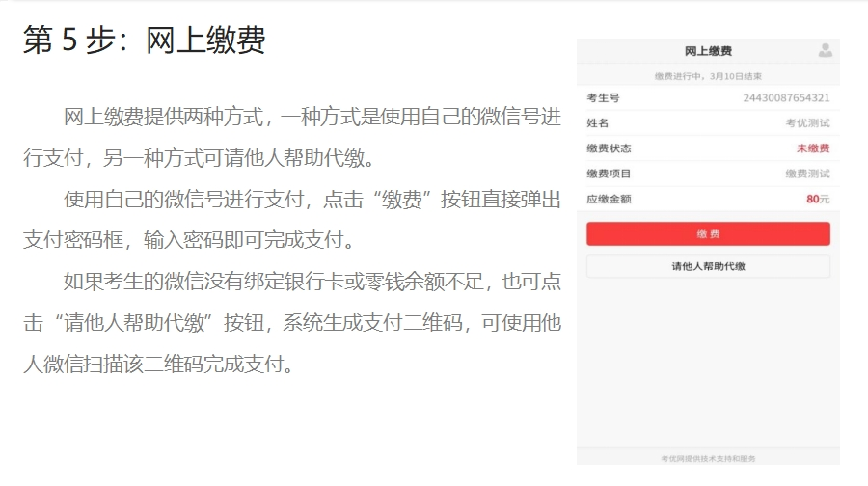Screen dimensions: 868x486
Task: Click the 考生号 row label
Action: pyautogui.click(x=603, y=98)
